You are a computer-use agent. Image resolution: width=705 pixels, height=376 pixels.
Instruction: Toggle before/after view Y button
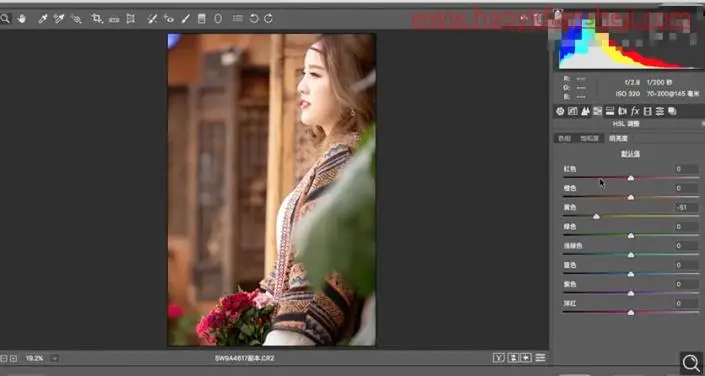coord(499,358)
